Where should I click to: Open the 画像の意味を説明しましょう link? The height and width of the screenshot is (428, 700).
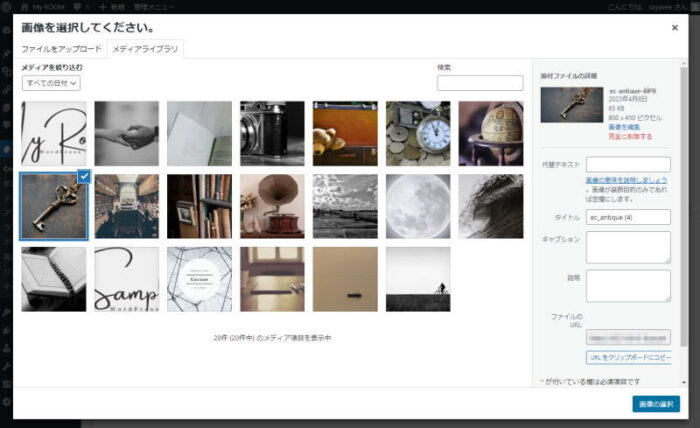coord(626,180)
